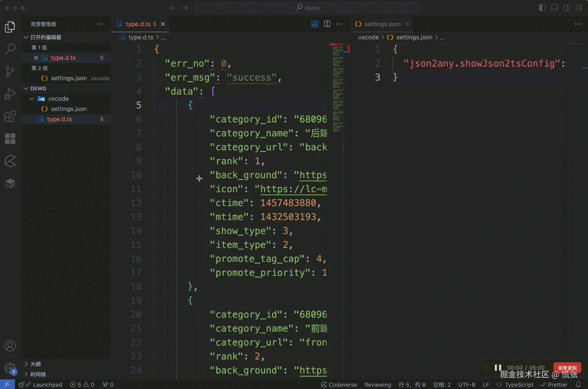Toggle the bottom panel visibility
The width and height of the screenshot is (588, 389).
(554, 8)
